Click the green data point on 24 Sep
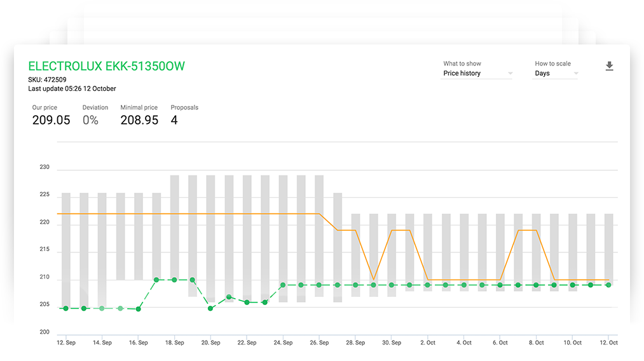The width and height of the screenshot is (644, 361). pos(283,285)
